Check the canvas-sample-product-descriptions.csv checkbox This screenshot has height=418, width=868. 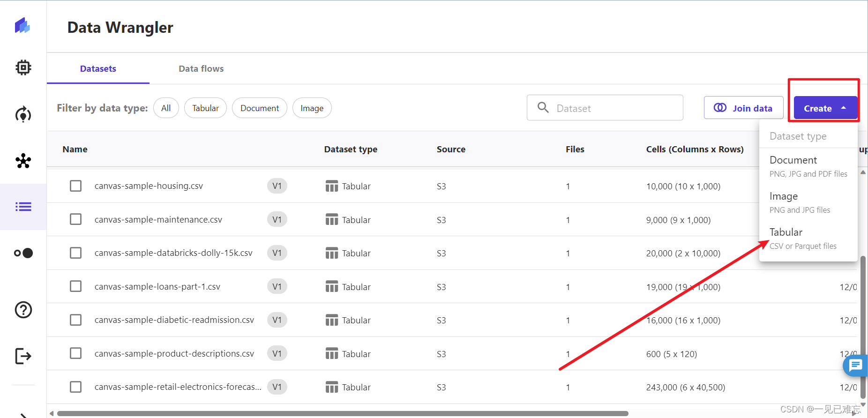(x=75, y=353)
